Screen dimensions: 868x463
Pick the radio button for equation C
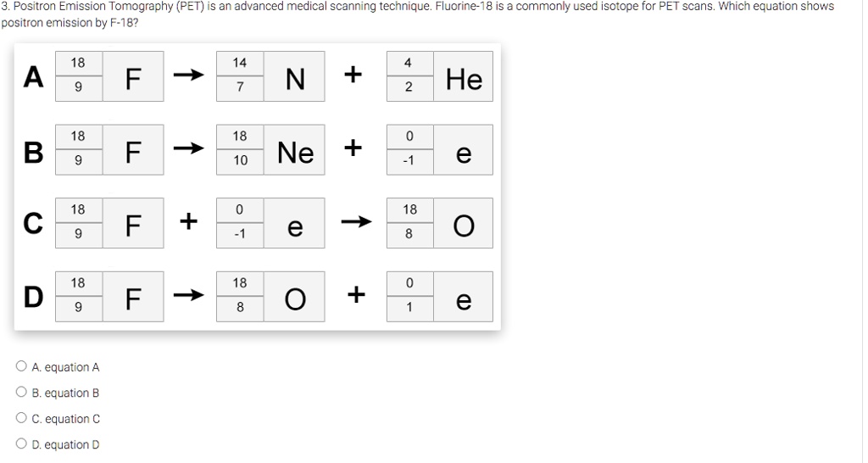click(21, 417)
